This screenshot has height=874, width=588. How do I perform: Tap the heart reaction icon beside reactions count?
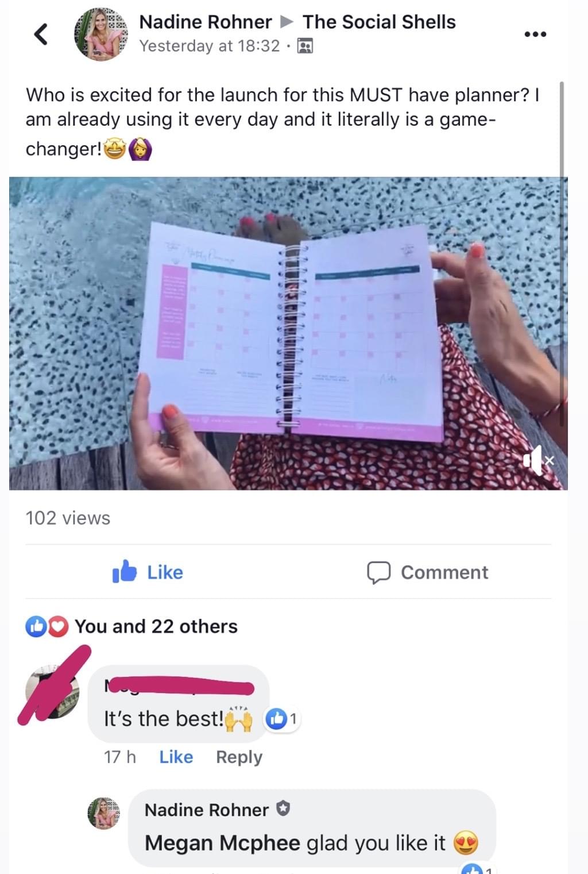click(57, 627)
